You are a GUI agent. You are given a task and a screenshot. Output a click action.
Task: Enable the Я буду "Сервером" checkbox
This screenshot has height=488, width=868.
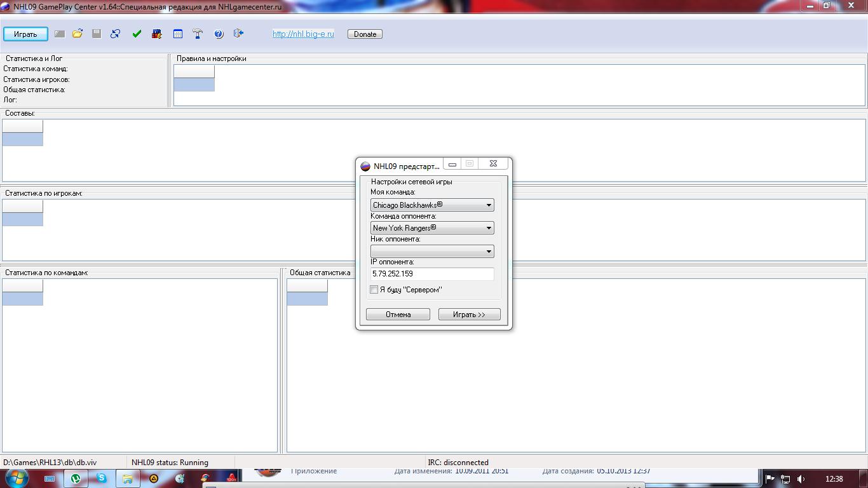coord(374,290)
